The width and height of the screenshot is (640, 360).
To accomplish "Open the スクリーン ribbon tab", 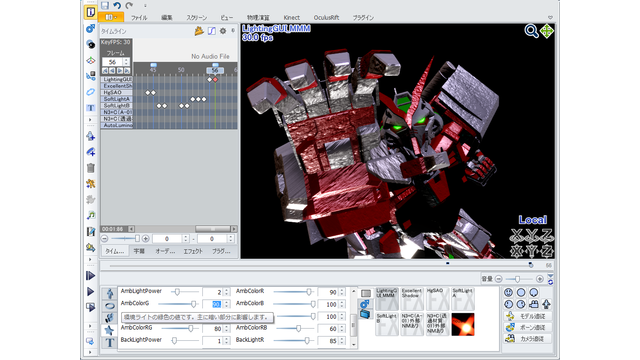I will 197,18.
